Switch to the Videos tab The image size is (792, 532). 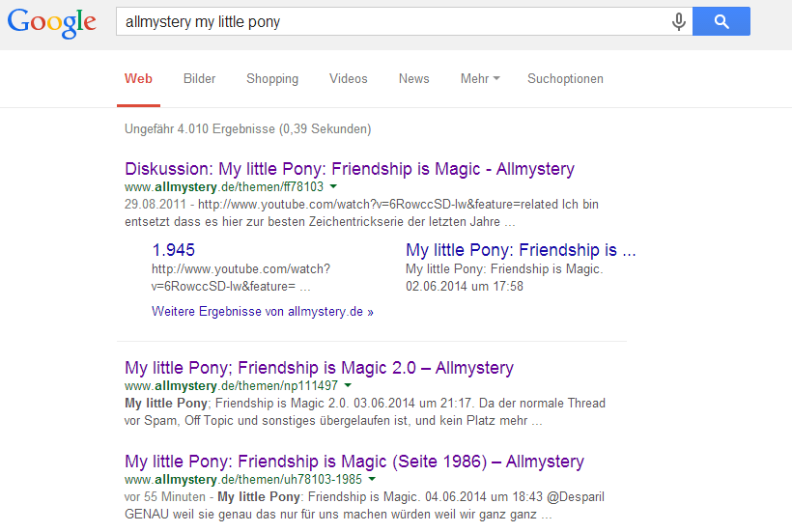click(349, 79)
